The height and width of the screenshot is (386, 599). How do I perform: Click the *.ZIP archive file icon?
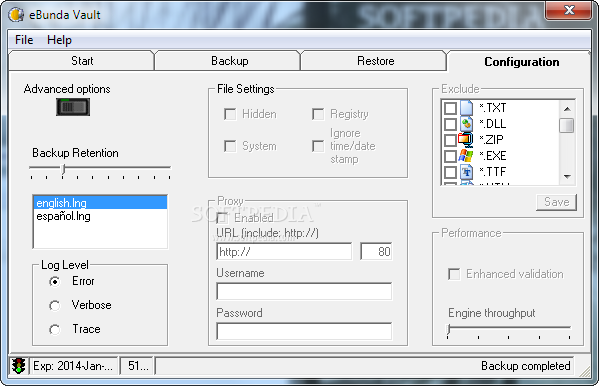click(466, 140)
